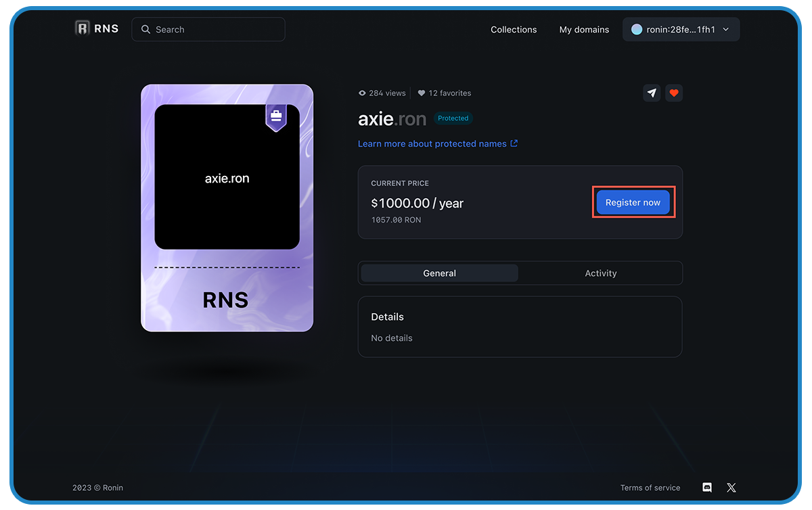812x510 pixels.
Task: Open the Discord icon in footer
Action: (x=707, y=488)
